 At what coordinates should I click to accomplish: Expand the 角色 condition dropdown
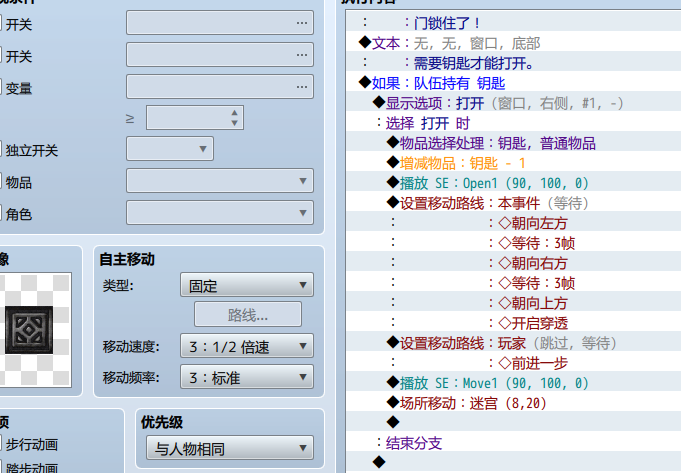(x=220, y=213)
